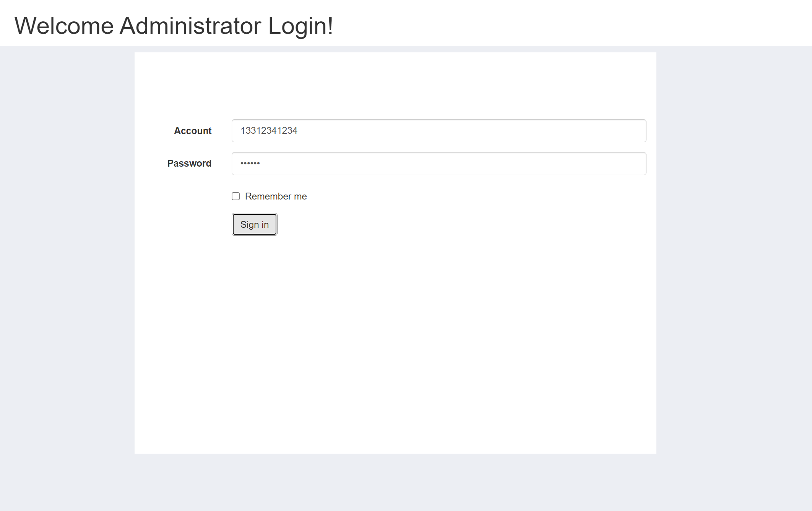Click empty right end of Password field

click(x=612, y=164)
